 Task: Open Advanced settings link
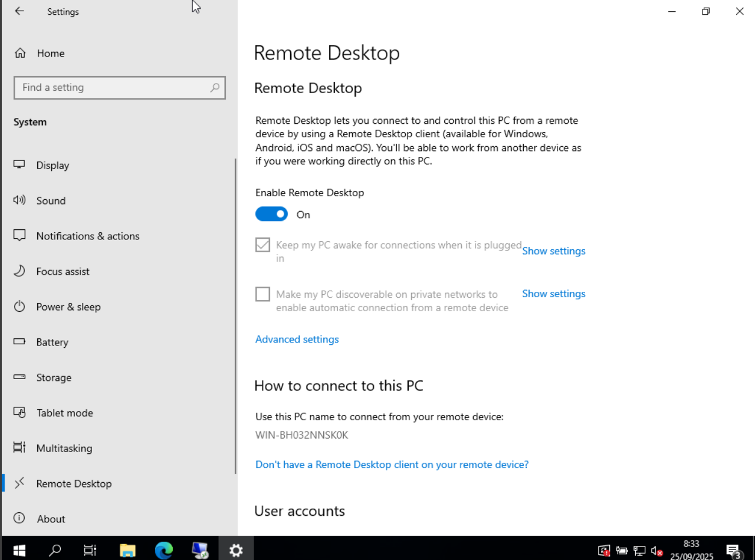click(x=297, y=339)
